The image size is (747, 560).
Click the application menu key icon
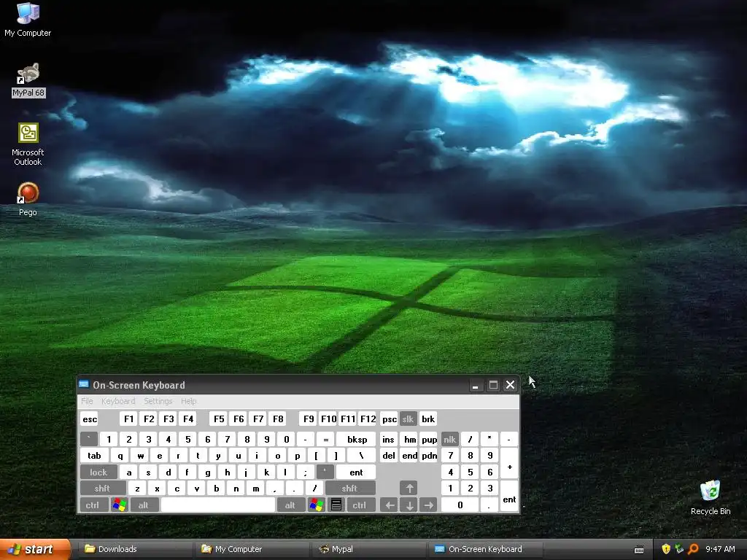[x=336, y=505]
